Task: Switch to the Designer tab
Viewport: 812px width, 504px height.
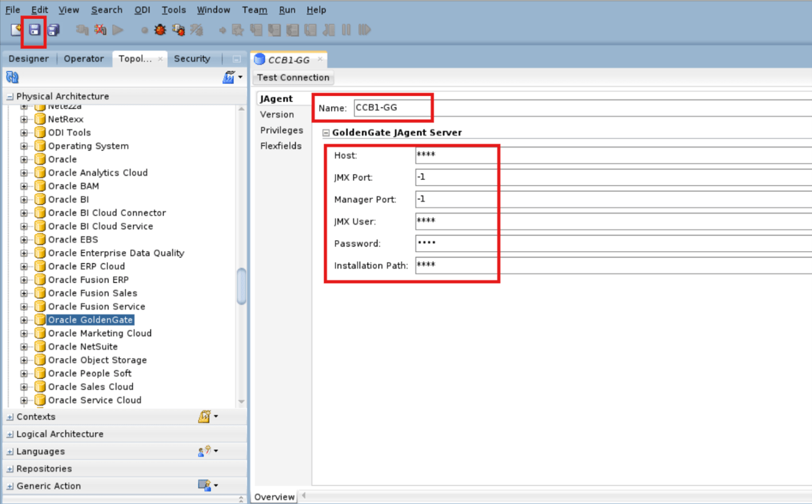Action: point(29,58)
